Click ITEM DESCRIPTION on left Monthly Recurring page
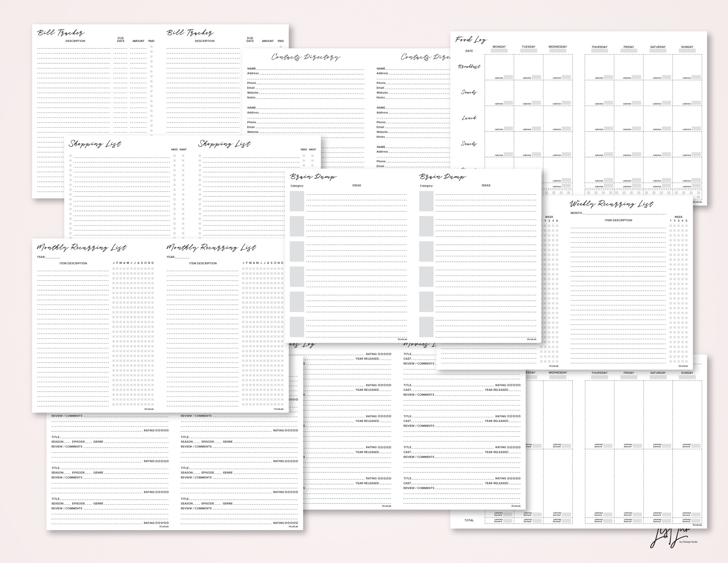The height and width of the screenshot is (563, 728). click(x=73, y=263)
